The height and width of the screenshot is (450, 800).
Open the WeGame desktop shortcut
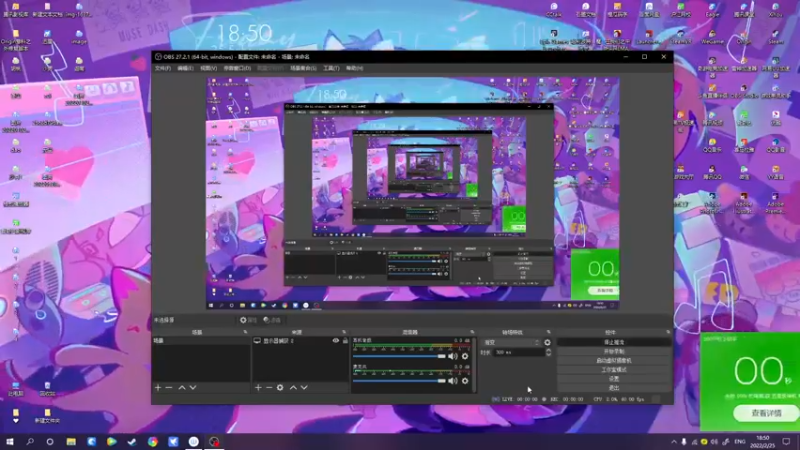click(x=712, y=36)
